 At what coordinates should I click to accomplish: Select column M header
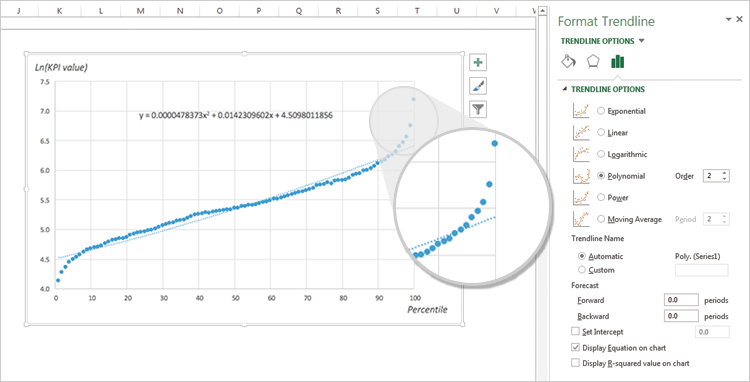(x=140, y=11)
